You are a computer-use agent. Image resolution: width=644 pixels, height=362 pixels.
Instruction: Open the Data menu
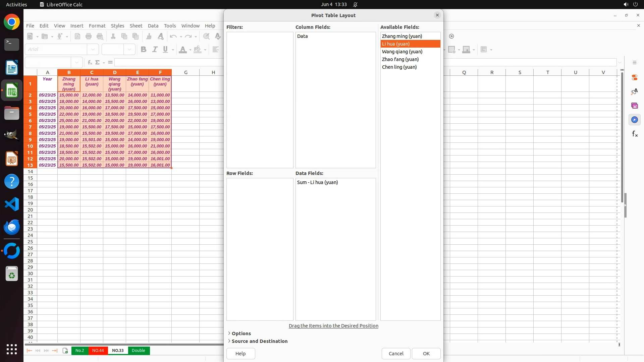point(153,26)
